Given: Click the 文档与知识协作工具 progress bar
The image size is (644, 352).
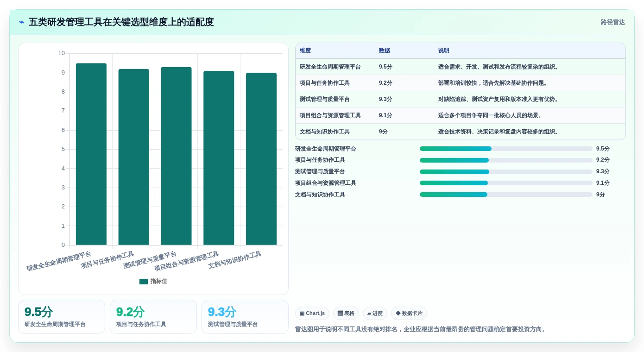Looking at the screenshot, I should [506, 195].
